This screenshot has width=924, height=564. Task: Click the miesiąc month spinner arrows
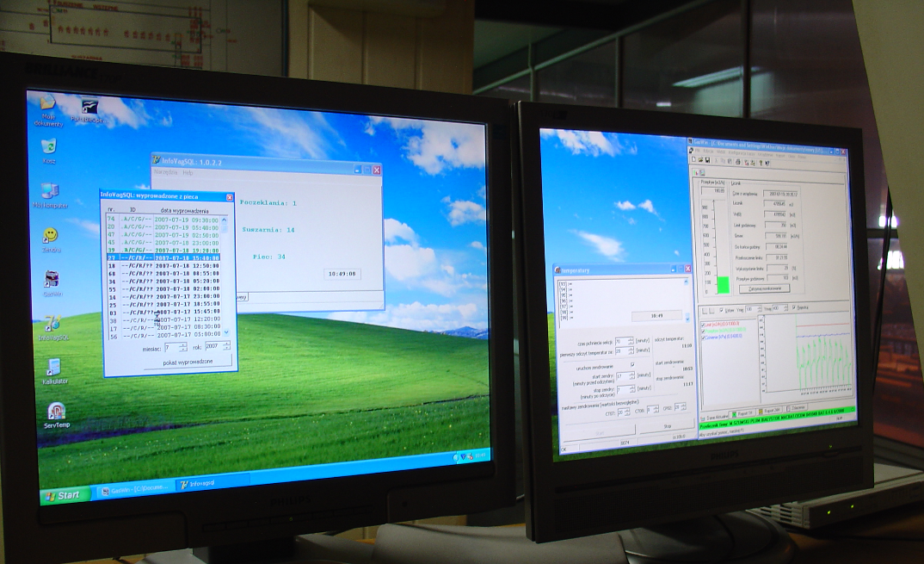183,348
